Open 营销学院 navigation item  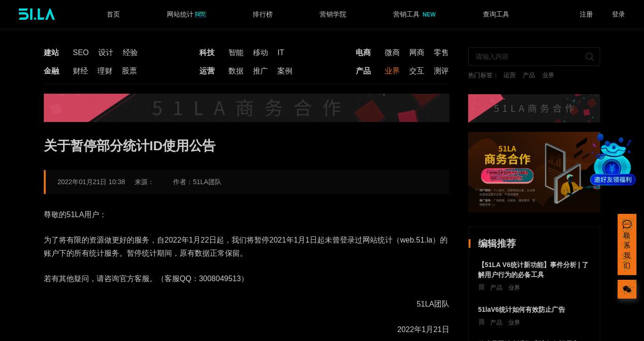coord(333,14)
